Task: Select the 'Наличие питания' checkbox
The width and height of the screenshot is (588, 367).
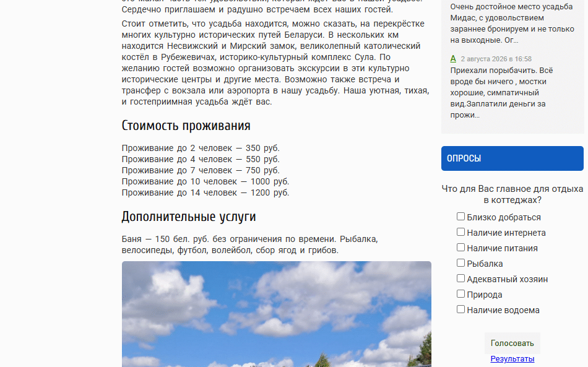Action: pyautogui.click(x=460, y=248)
